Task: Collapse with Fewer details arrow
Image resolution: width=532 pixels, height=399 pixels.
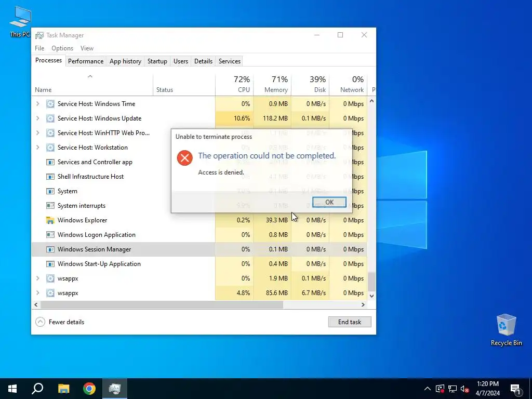Action: coord(40,322)
